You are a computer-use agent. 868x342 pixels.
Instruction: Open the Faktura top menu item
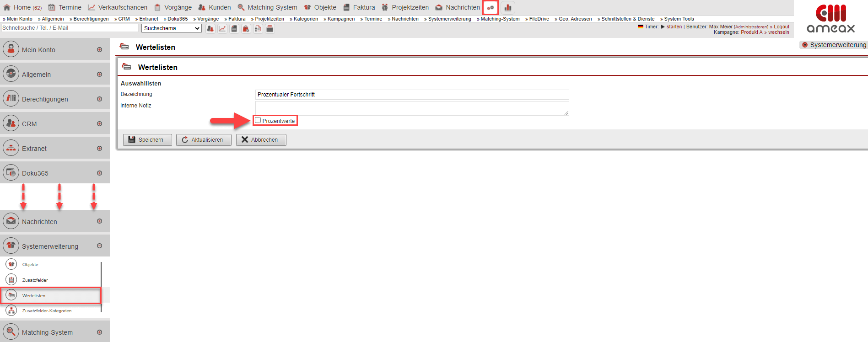point(363,7)
